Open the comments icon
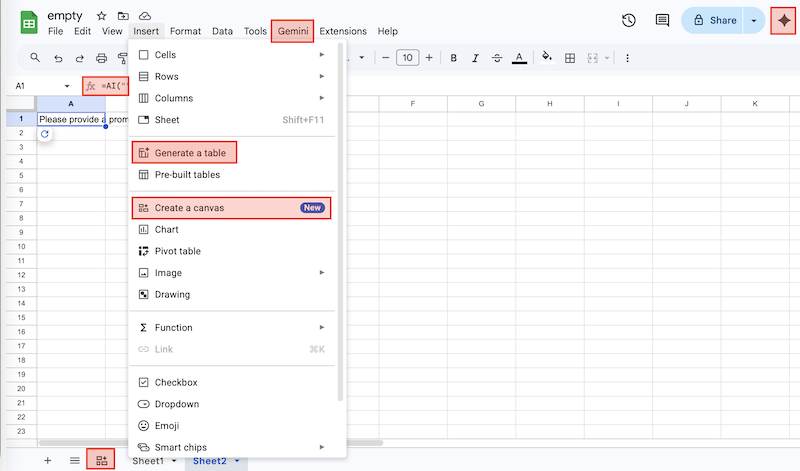The height and width of the screenshot is (471, 800). click(662, 20)
